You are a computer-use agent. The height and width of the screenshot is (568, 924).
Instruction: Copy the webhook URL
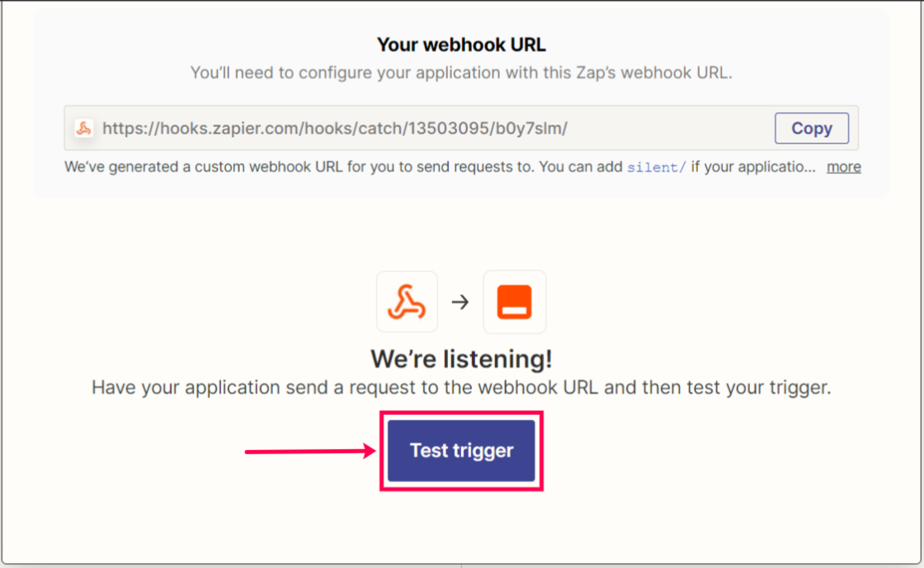click(812, 129)
